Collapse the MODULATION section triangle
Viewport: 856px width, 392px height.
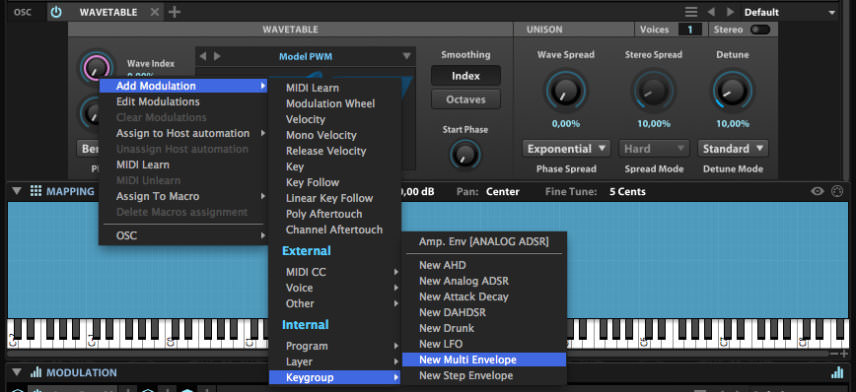coord(17,372)
